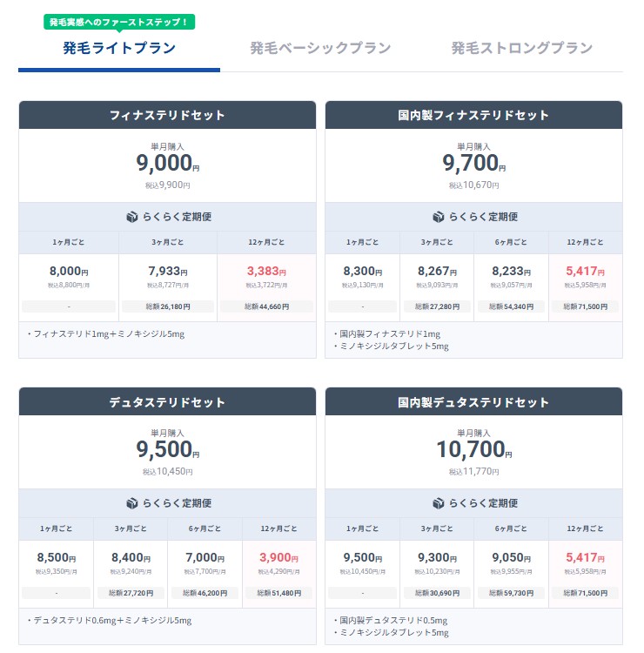
Task: Open the 発毛ストロングプラン tab
Action: pos(521,49)
